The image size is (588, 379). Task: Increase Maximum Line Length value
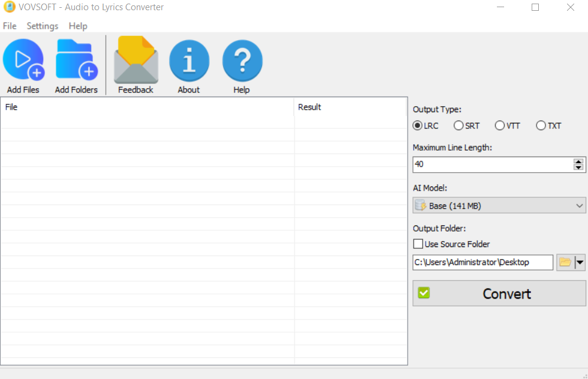(x=578, y=161)
